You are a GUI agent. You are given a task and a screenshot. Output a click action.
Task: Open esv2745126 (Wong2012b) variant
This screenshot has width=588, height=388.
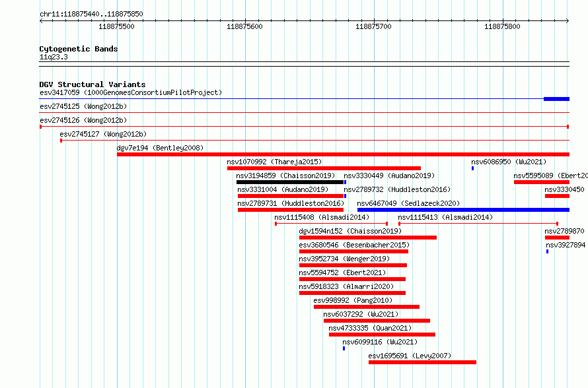(83, 120)
